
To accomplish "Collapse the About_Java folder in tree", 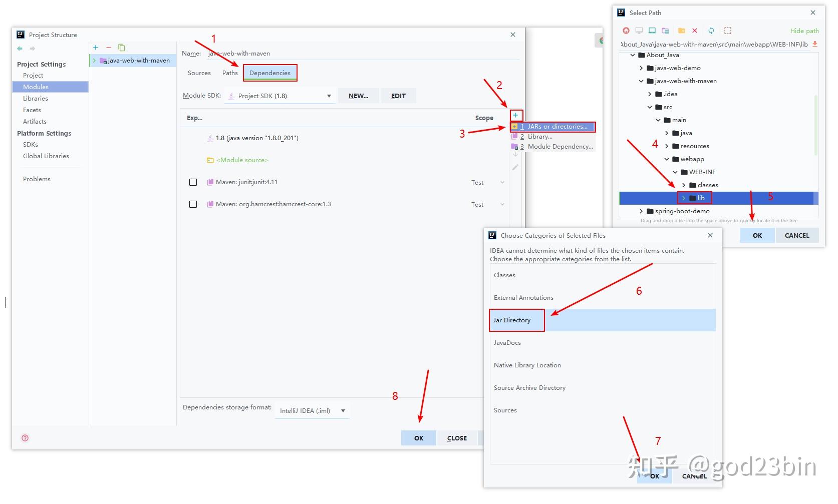I will coord(633,55).
